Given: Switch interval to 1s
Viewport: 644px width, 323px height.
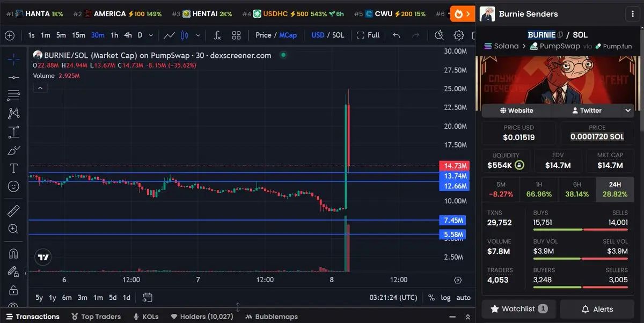Looking at the screenshot, I should point(32,35).
